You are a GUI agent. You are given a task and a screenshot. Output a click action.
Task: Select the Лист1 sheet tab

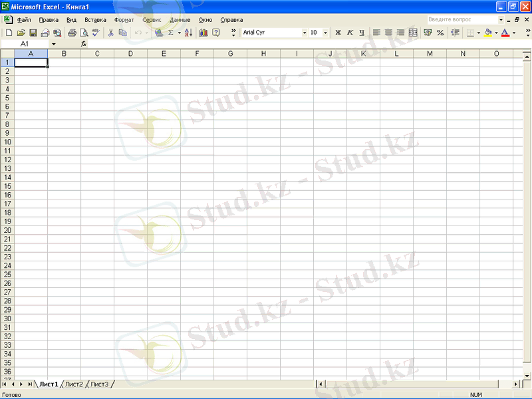[49, 384]
